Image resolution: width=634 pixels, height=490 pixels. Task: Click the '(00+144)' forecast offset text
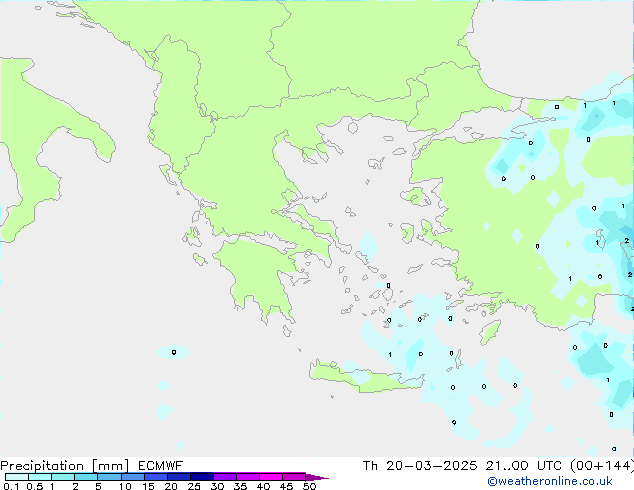[x=602, y=466]
